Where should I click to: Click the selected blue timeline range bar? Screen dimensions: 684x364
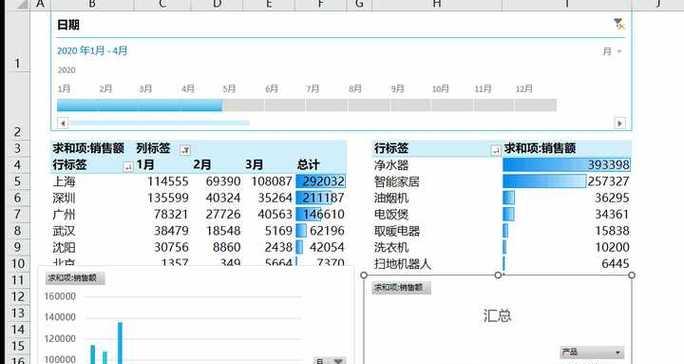pyautogui.click(x=140, y=105)
